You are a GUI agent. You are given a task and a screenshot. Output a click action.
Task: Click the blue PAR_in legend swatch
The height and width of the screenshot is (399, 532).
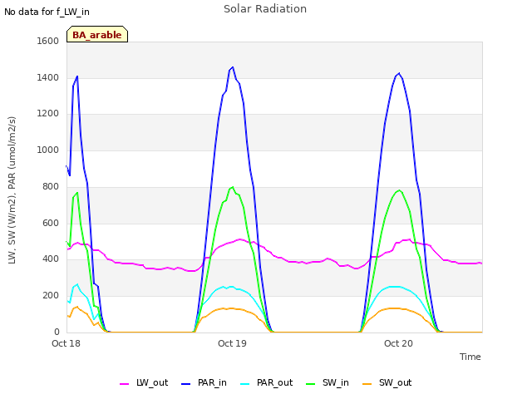tap(186, 384)
